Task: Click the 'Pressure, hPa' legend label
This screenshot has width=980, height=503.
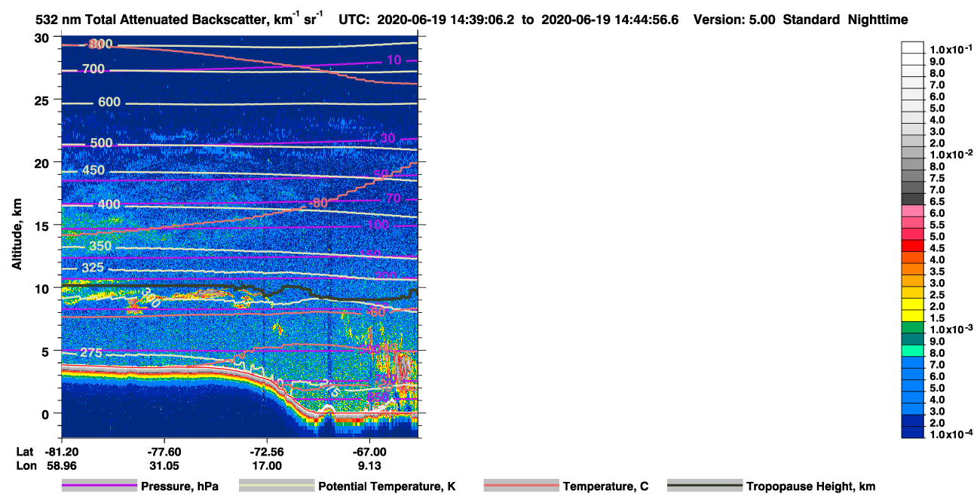Action: point(179,486)
